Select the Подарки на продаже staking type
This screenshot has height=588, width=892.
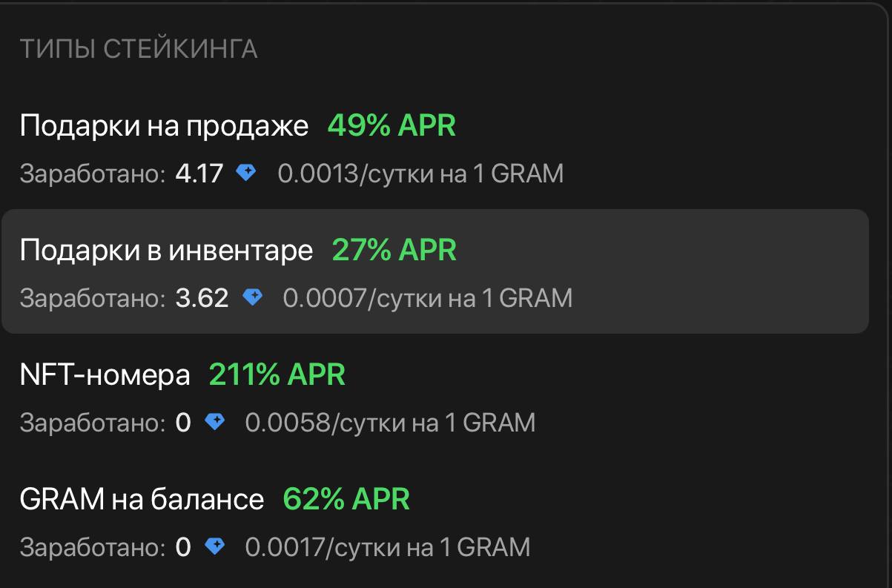click(x=435, y=148)
